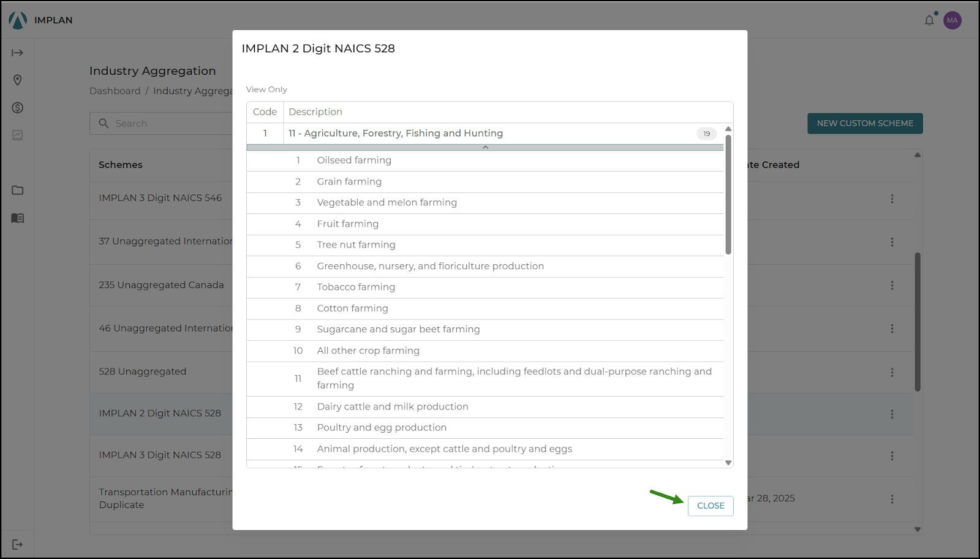Open options menu for 528 Unaggregated

[892, 372]
